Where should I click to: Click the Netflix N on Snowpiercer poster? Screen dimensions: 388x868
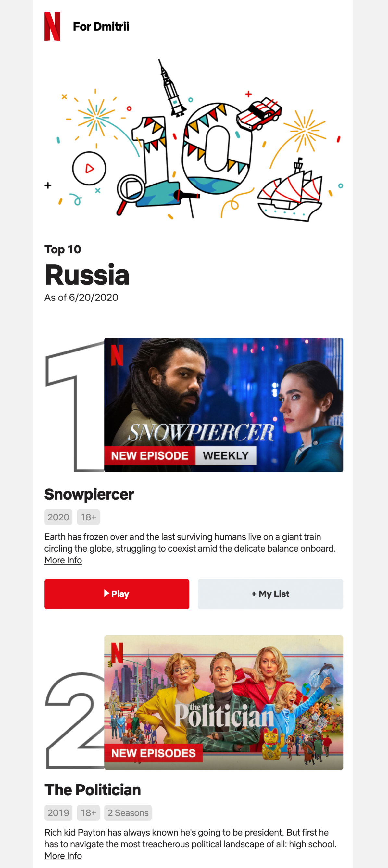(x=117, y=355)
